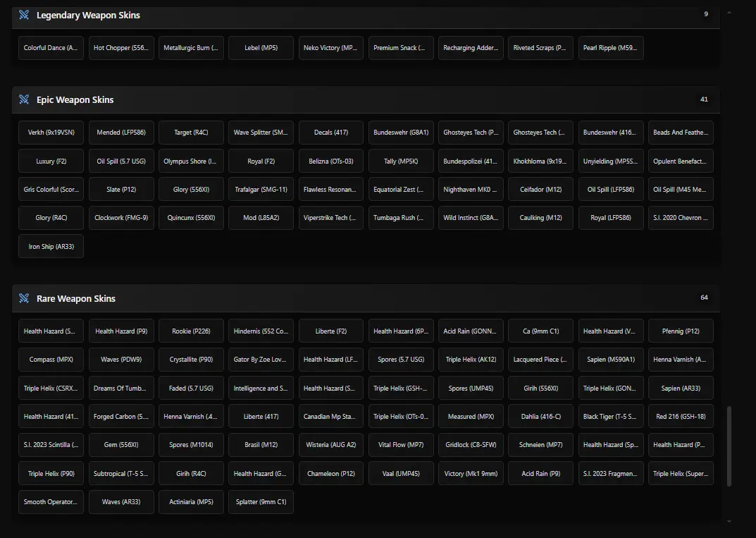Click the vertical scrollbar thumb
Viewport: 756px width, 538px height.
pyautogui.click(x=729, y=446)
